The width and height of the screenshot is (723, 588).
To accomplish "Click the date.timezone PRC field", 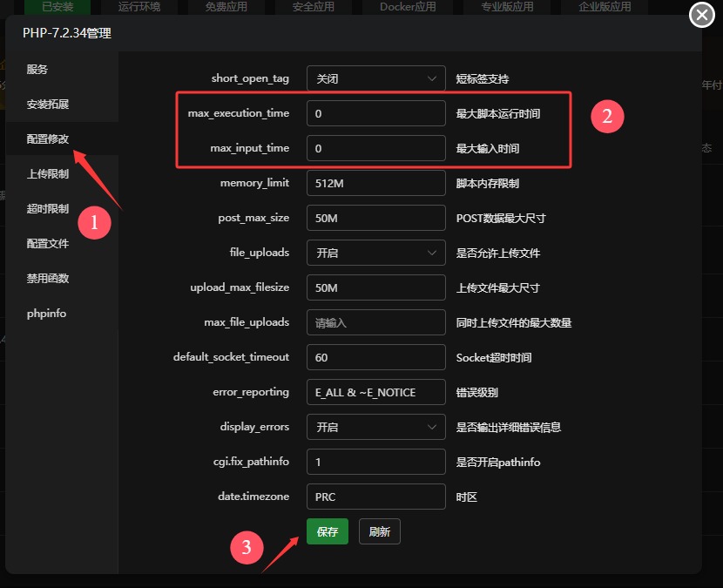I will [375, 497].
